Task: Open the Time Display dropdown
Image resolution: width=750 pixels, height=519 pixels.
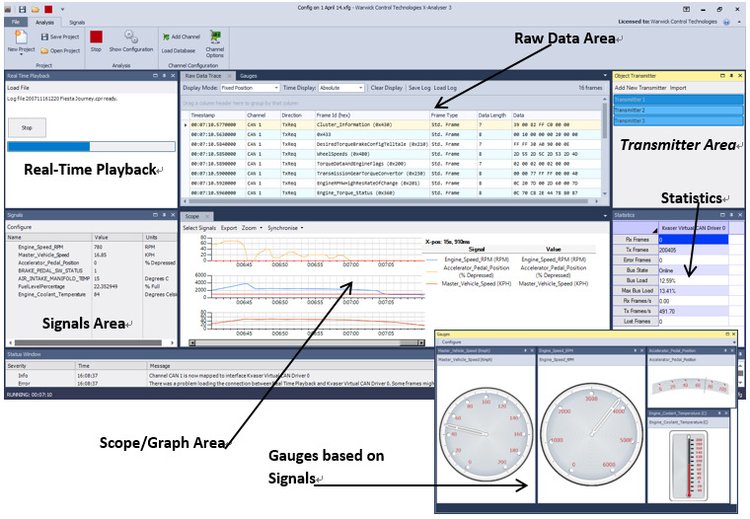Action: pos(342,88)
